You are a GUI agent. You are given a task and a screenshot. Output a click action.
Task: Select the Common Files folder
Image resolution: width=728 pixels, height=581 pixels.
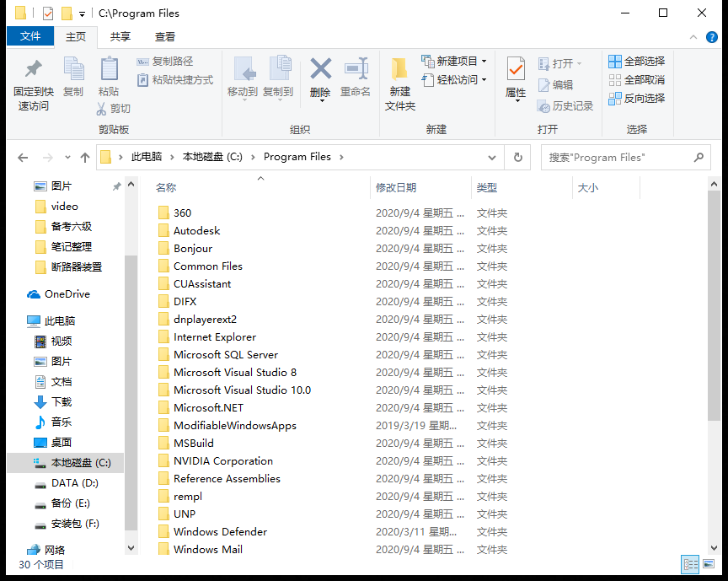[x=208, y=266]
